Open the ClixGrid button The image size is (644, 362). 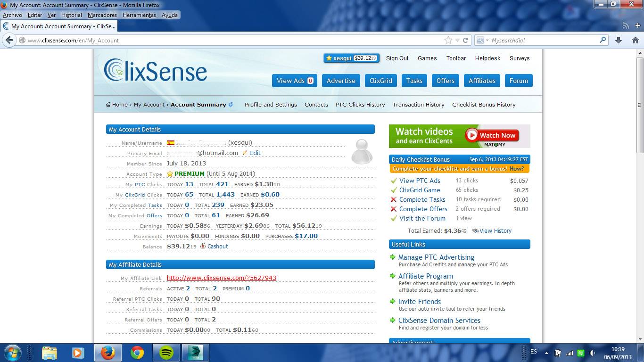pos(381,81)
